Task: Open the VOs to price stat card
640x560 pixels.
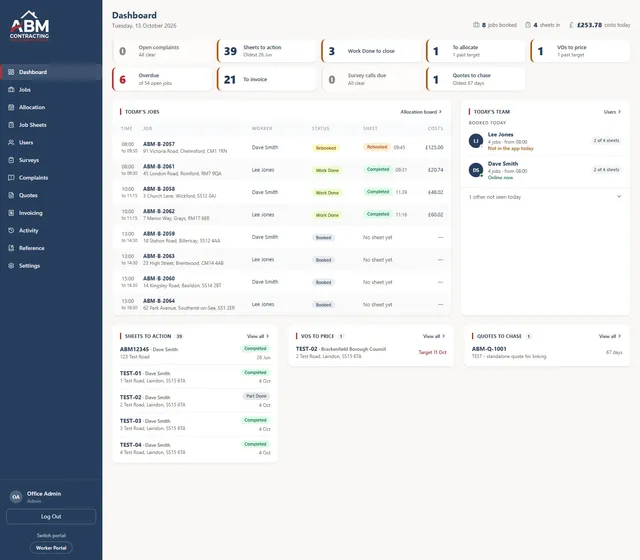Action: point(580,51)
